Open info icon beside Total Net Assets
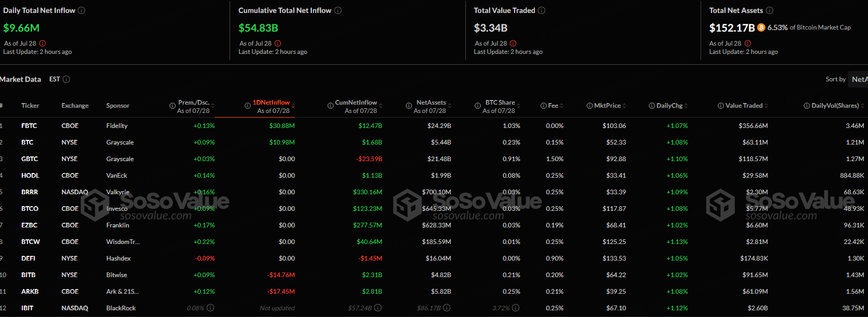The image size is (868, 317). tap(770, 10)
